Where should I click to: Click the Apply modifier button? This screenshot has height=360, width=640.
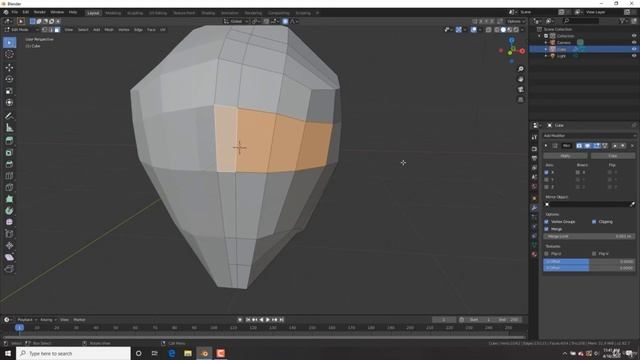(x=565, y=156)
